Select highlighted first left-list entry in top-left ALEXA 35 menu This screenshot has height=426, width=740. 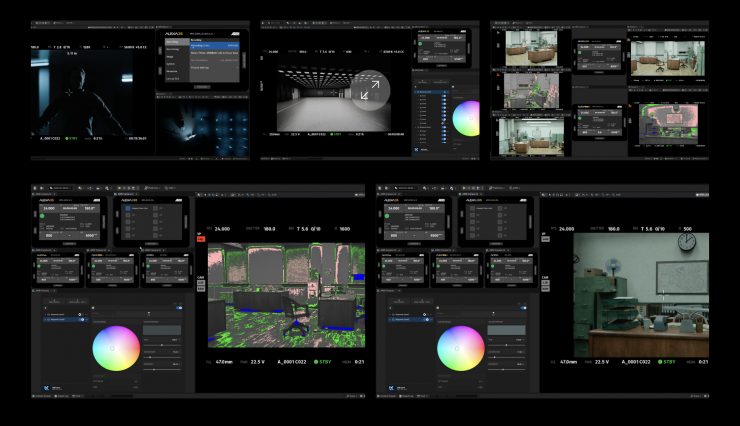point(177,42)
